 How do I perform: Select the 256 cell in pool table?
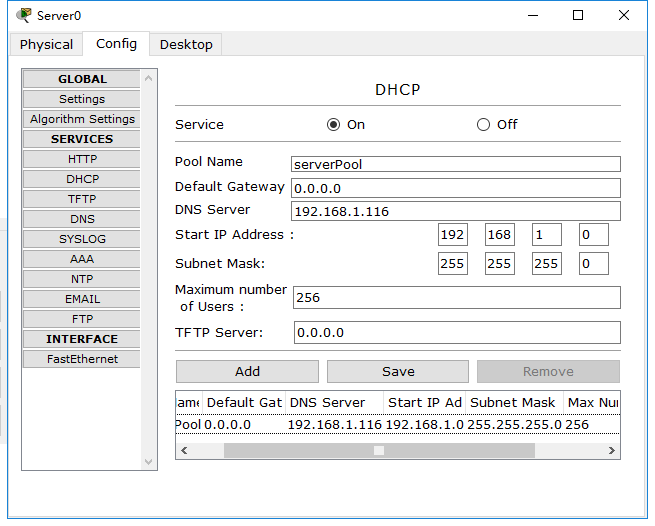click(x=592, y=424)
